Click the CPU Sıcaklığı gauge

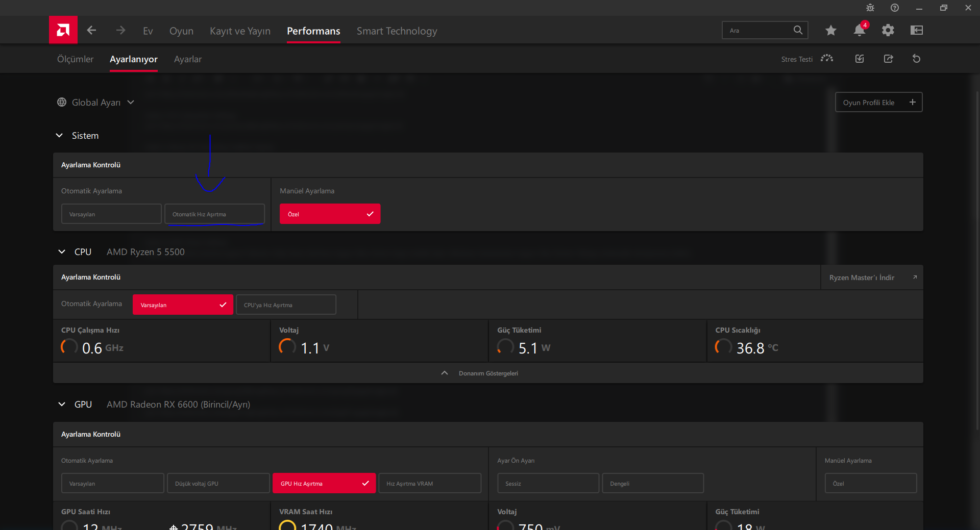coord(723,347)
